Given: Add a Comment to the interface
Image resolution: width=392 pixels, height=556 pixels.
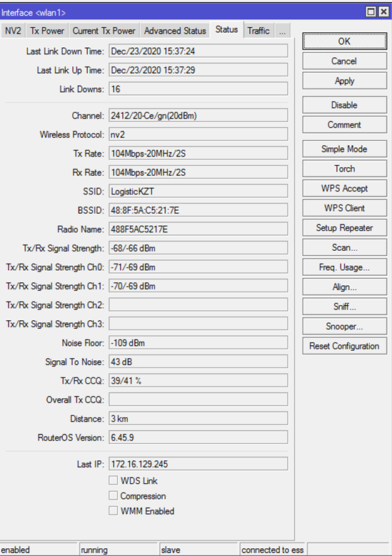Looking at the screenshot, I should point(344,125).
